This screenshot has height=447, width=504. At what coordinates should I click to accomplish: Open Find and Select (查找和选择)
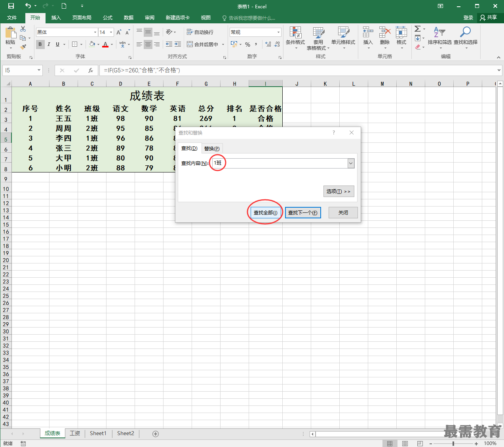pos(466,38)
